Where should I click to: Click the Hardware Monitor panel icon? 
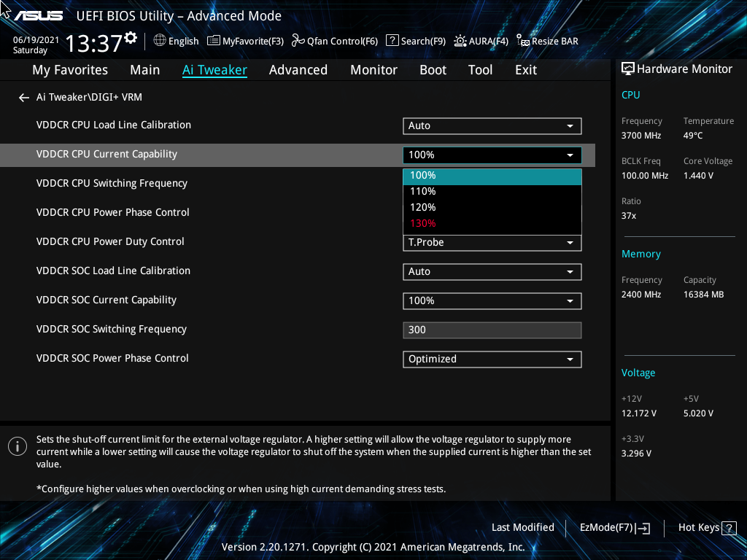(628, 68)
